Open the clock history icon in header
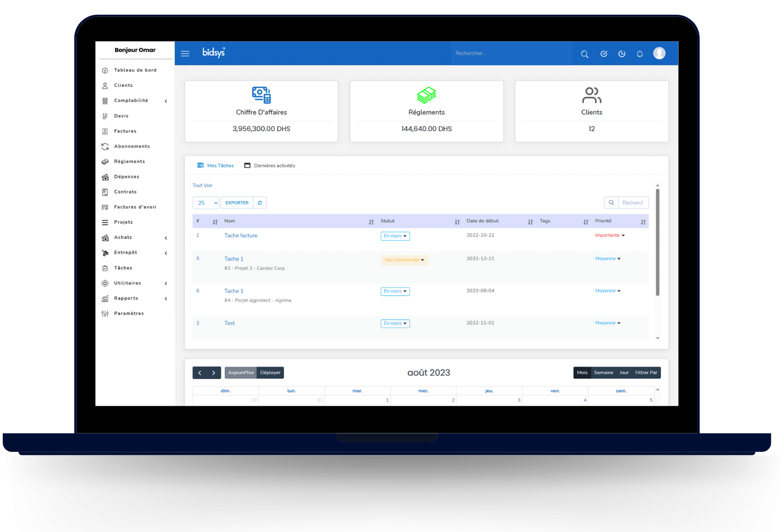This screenshot has width=780, height=532. point(622,54)
